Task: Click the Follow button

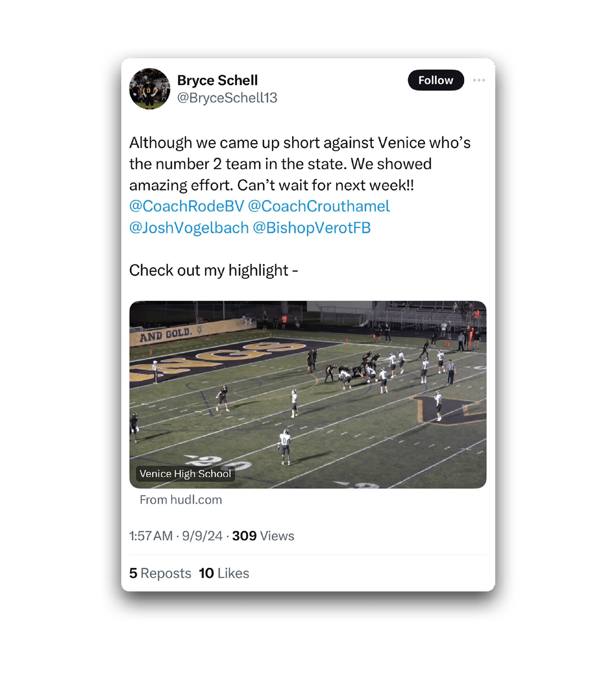Action: (435, 80)
